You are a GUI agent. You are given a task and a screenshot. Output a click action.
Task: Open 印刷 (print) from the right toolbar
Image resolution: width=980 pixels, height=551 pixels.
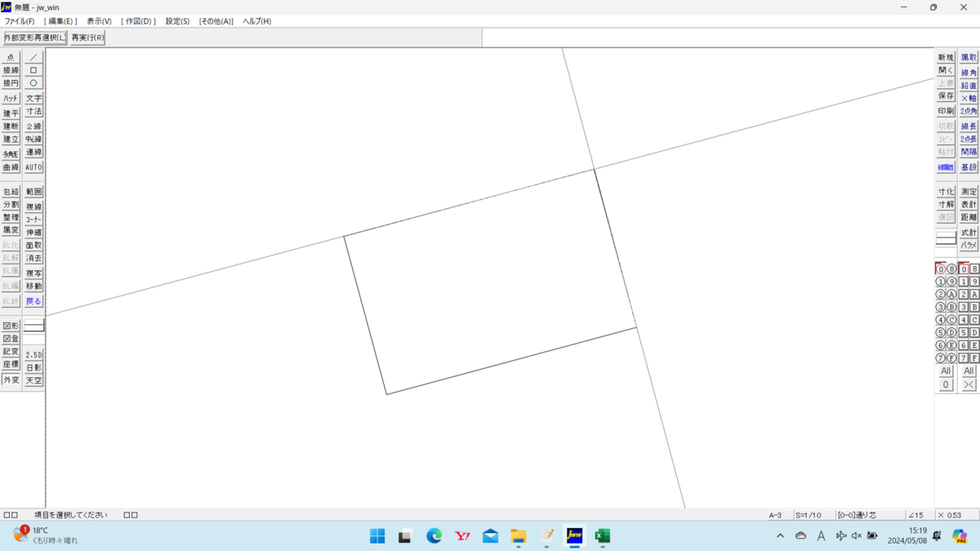945,111
